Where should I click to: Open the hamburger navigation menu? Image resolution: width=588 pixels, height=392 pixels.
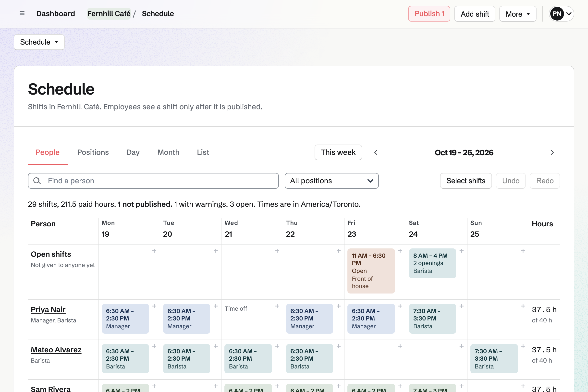[22, 13]
